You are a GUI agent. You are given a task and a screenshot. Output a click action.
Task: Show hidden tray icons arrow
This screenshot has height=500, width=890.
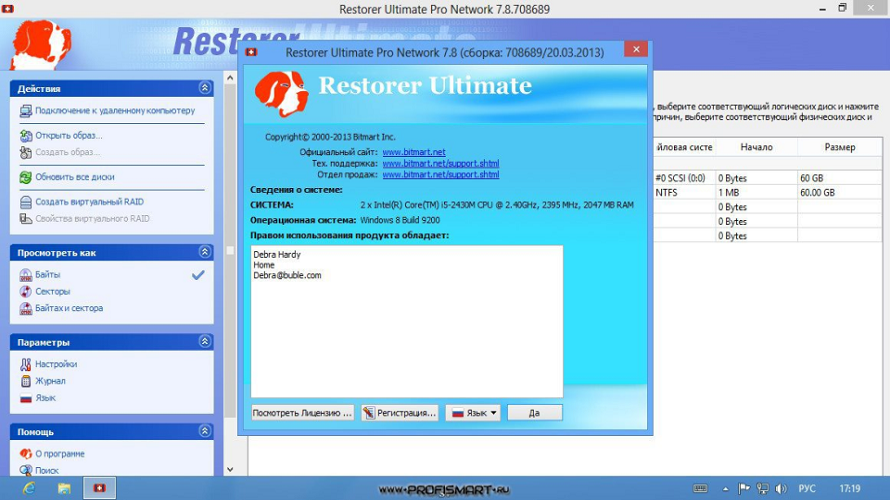pyautogui.click(x=725, y=489)
